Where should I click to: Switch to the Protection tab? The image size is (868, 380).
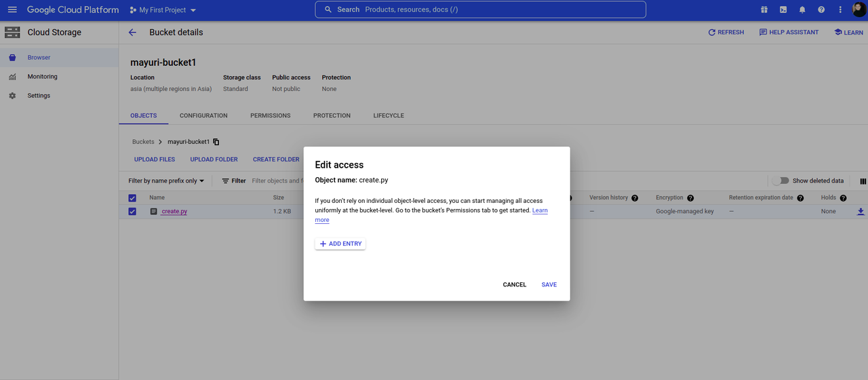[332, 116]
